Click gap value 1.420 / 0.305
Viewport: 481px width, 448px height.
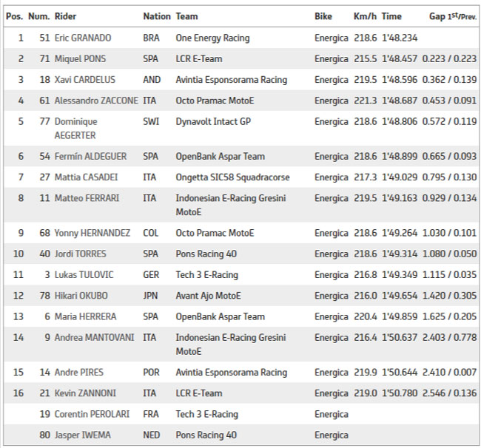[x=449, y=296]
